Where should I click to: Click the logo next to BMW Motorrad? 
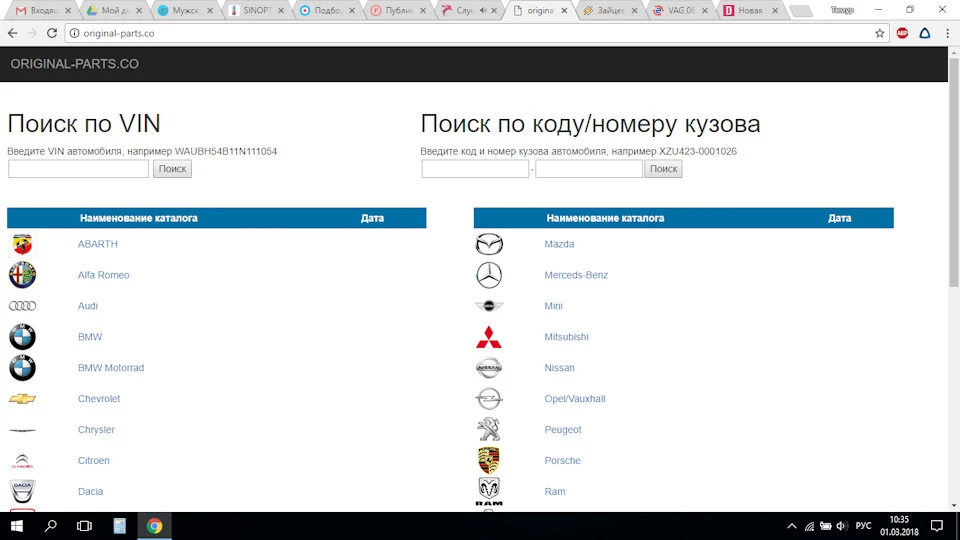tap(22, 367)
